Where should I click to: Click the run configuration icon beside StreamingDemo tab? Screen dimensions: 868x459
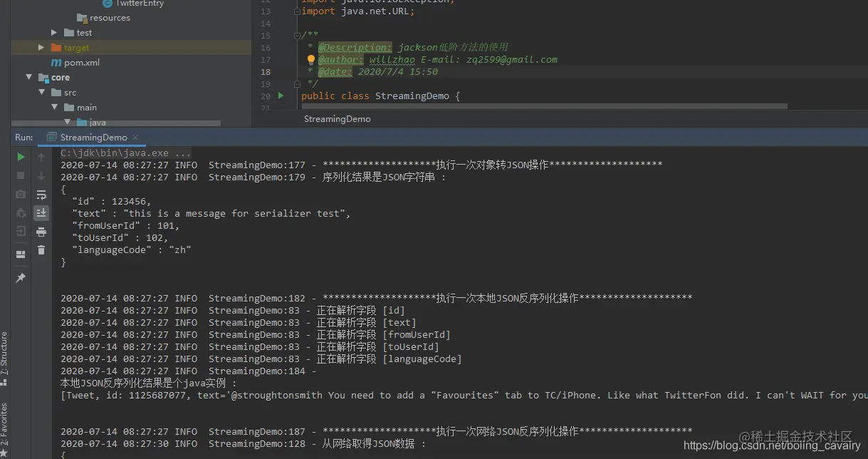tap(51, 138)
